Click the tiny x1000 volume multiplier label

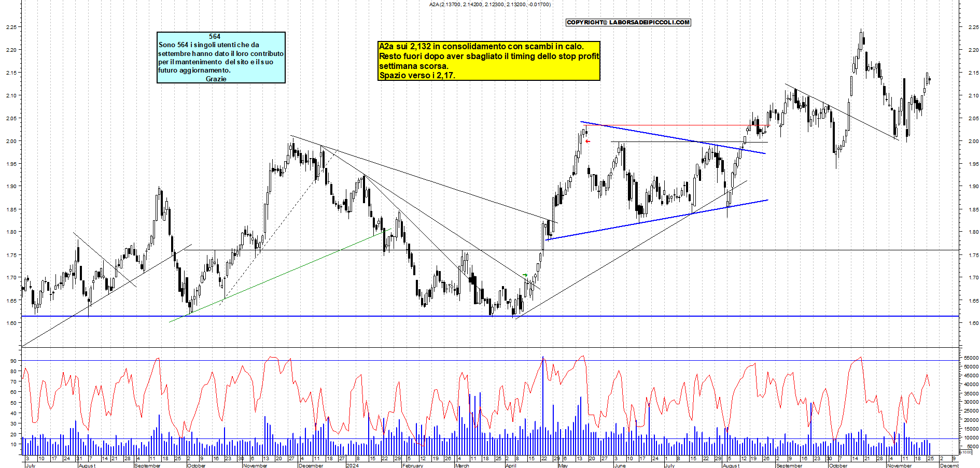point(967,452)
